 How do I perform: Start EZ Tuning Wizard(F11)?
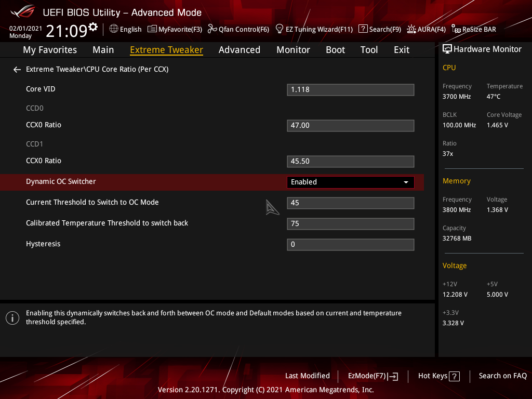(x=314, y=29)
